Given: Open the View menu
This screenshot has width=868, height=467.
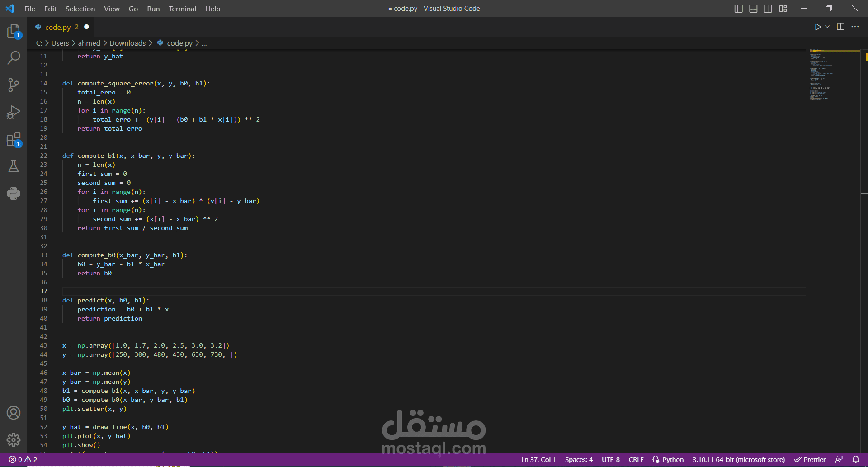Looking at the screenshot, I should (x=112, y=9).
